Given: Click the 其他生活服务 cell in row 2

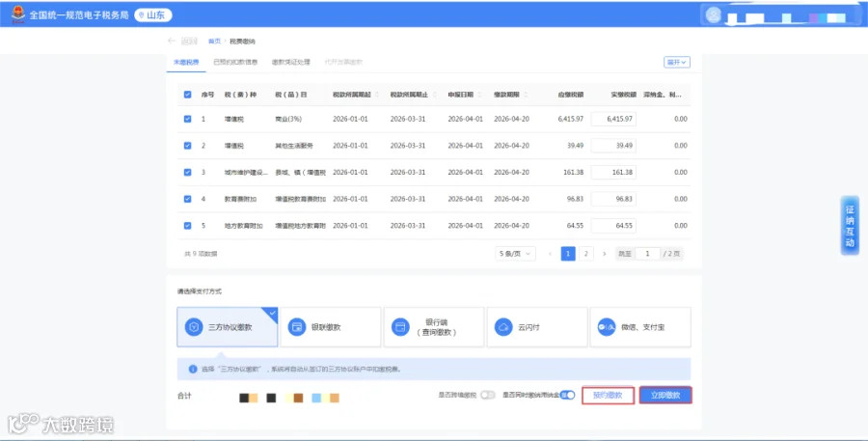Looking at the screenshot, I should (294, 146).
